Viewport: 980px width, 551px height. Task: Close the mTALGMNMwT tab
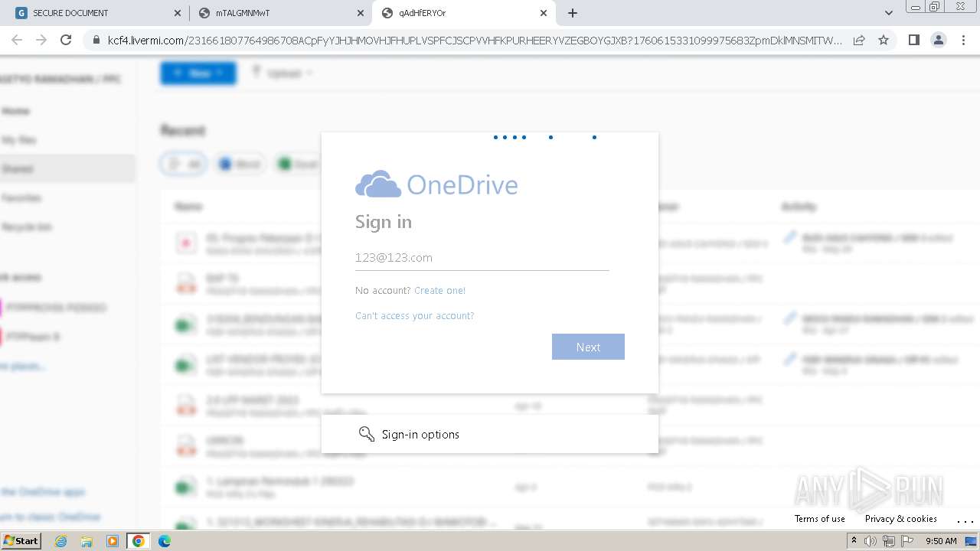pos(360,13)
